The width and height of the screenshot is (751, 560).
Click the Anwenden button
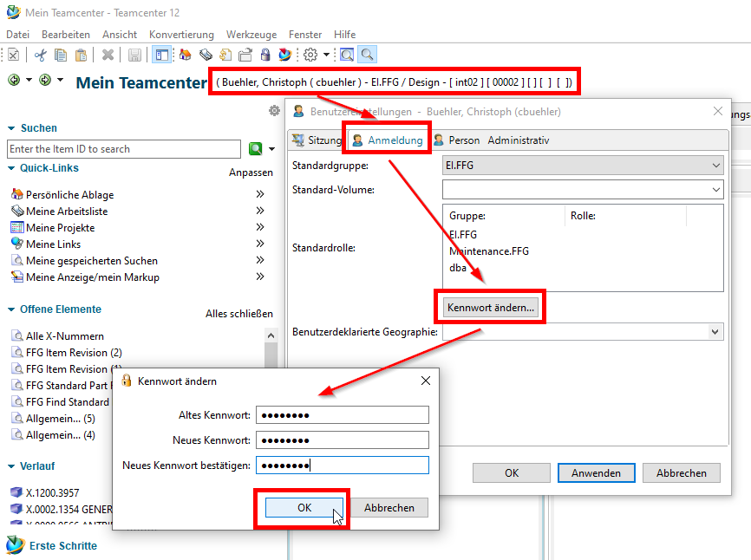coord(596,472)
